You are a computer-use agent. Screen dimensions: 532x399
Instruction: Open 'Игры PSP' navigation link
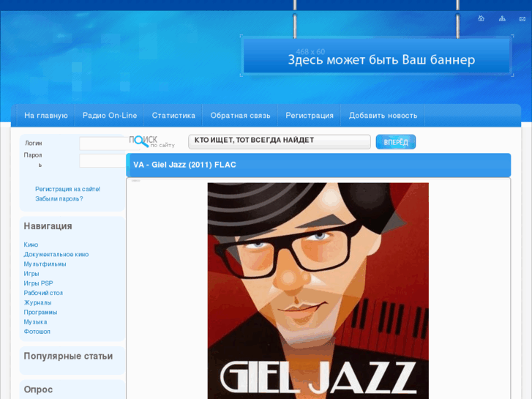click(38, 283)
